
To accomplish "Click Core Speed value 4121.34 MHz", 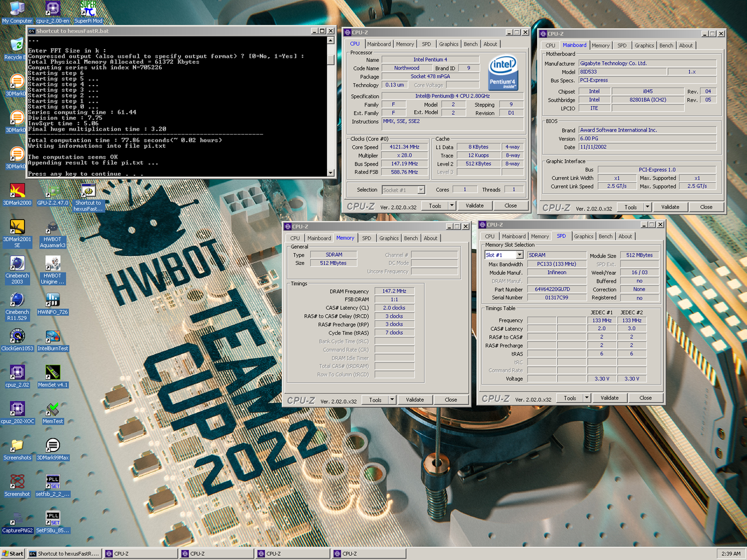I will click(404, 147).
